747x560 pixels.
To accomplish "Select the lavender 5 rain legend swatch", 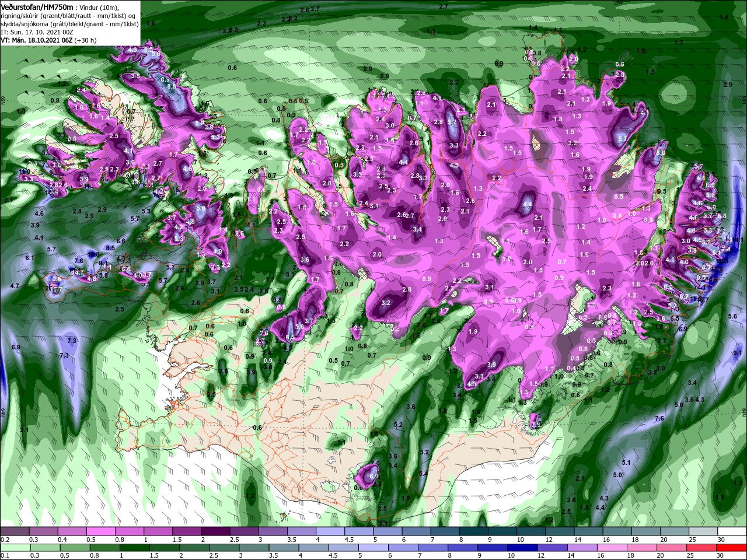I will (373, 548).
